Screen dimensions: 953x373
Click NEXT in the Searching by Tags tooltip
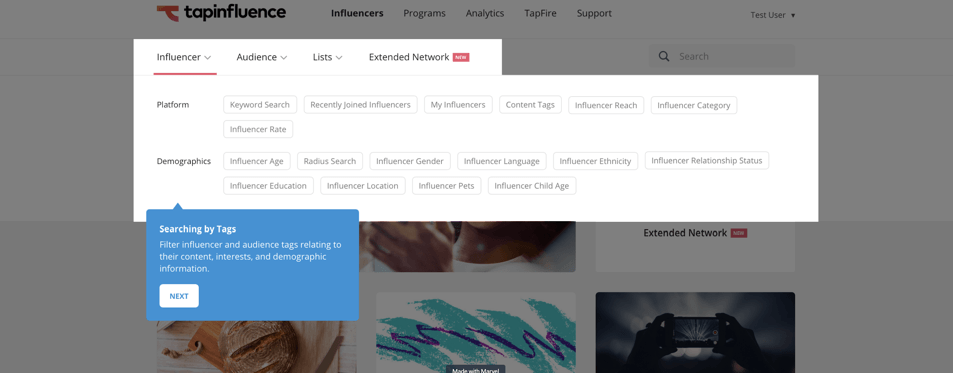tap(179, 296)
